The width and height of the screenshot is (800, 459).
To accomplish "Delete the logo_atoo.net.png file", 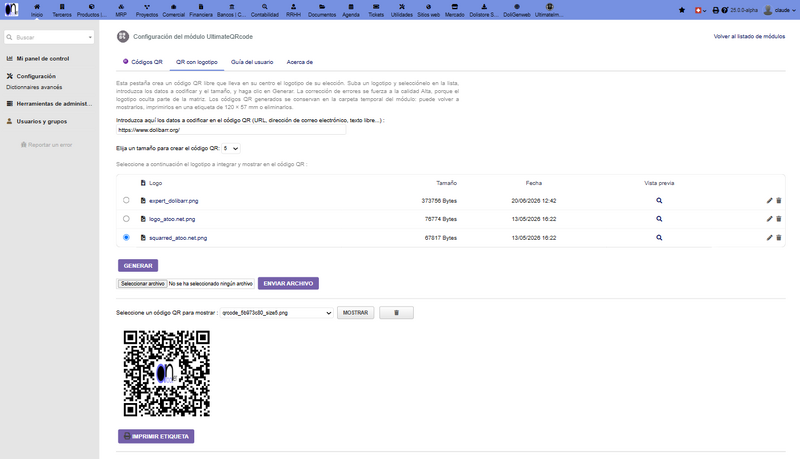I will [779, 219].
